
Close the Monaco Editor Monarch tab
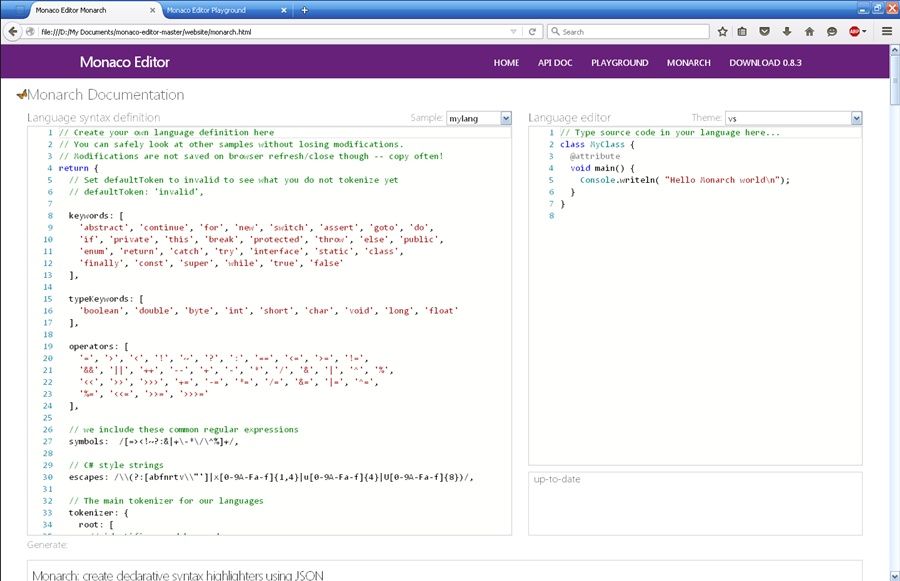152,10
